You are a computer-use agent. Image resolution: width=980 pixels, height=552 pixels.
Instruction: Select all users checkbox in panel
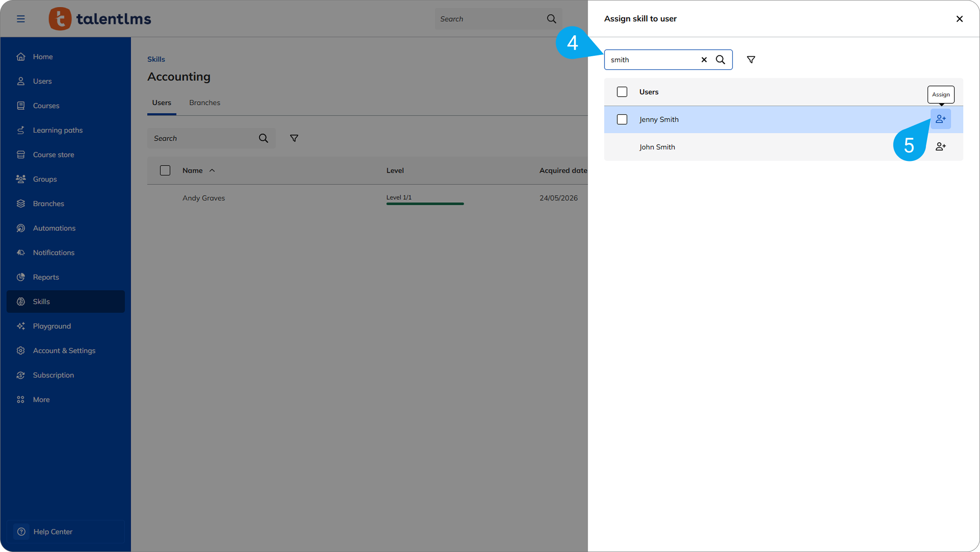click(622, 92)
